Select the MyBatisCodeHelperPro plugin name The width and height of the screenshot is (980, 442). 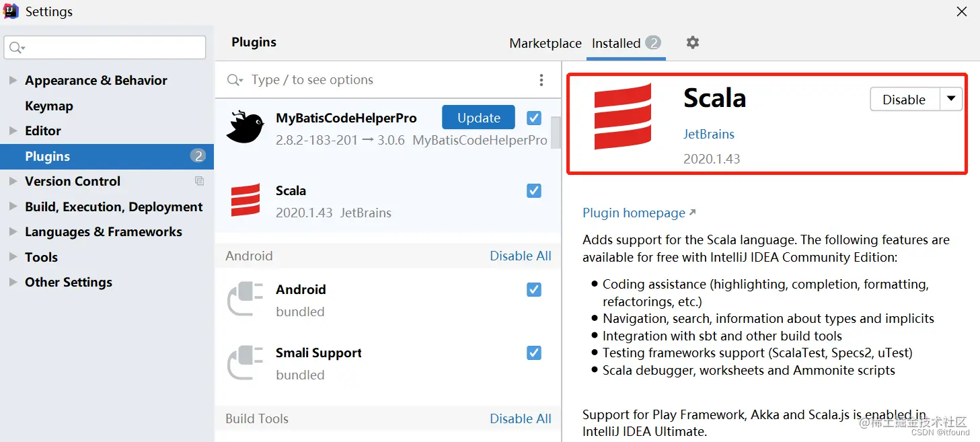(x=346, y=118)
